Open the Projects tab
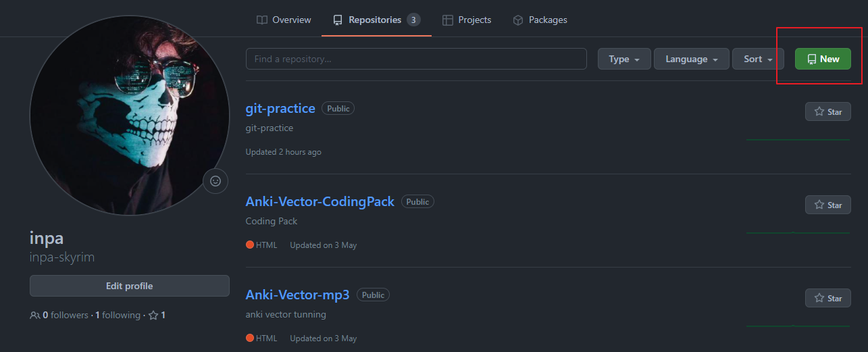Screen dimensions: 868x352 pos(467,20)
